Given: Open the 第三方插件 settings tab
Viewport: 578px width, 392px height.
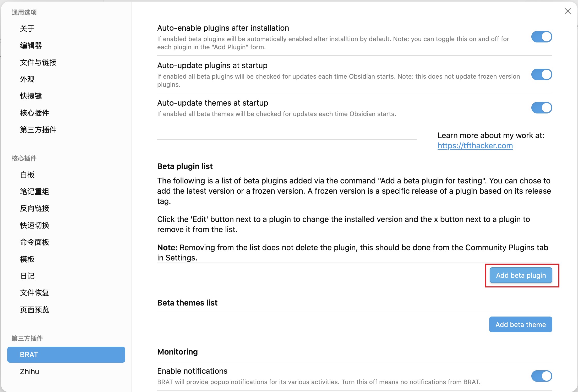Looking at the screenshot, I should pos(38,130).
